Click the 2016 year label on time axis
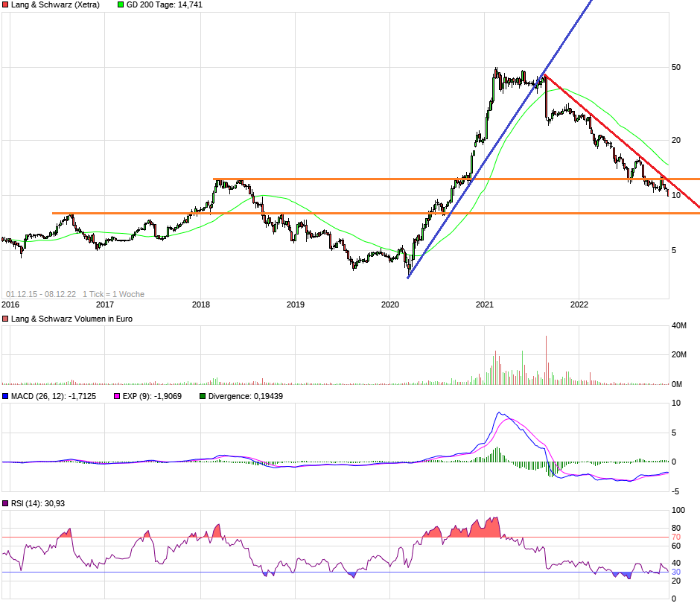The width and height of the screenshot is (700, 606). click(10, 304)
